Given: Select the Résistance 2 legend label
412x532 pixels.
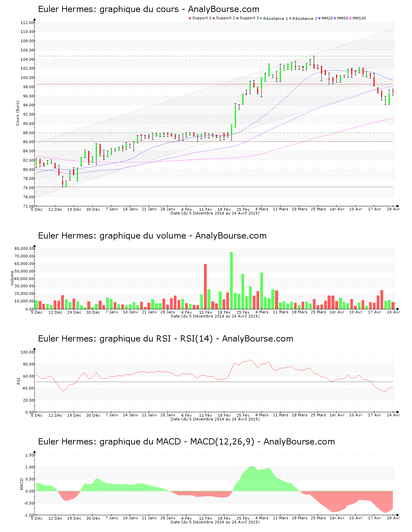Looking at the screenshot, I should pyautogui.click(x=305, y=19).
